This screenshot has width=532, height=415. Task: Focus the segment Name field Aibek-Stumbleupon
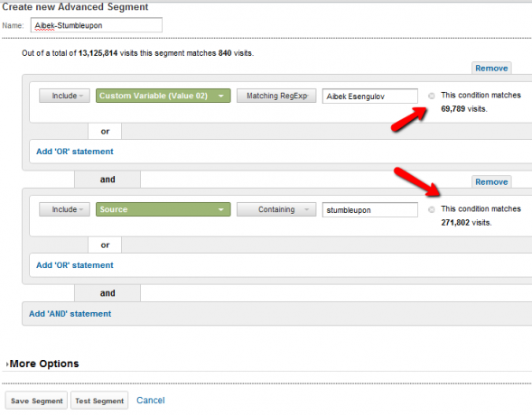tap(97, 25)
